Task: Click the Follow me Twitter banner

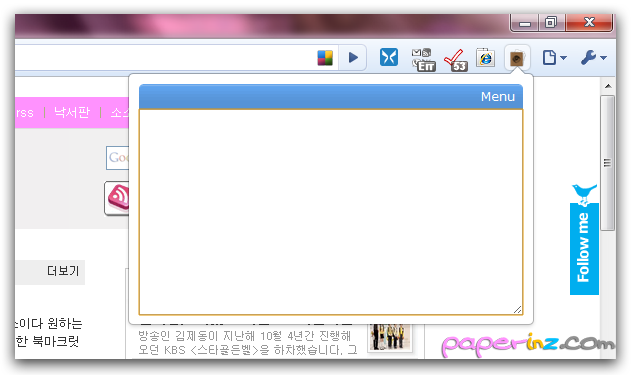Action: tap(584, 240)
